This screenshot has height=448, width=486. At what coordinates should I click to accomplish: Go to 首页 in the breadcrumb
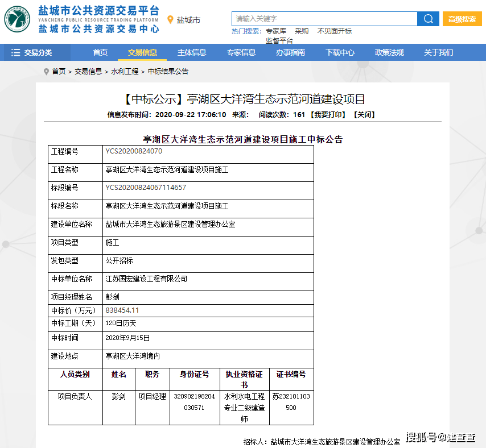[59, 72]
